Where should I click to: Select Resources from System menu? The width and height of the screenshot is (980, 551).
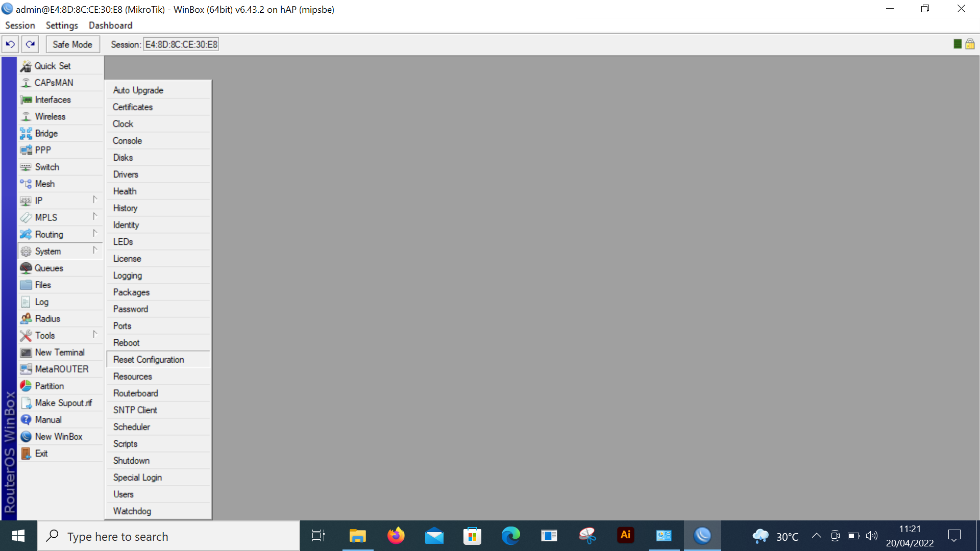tap(158, 377)
